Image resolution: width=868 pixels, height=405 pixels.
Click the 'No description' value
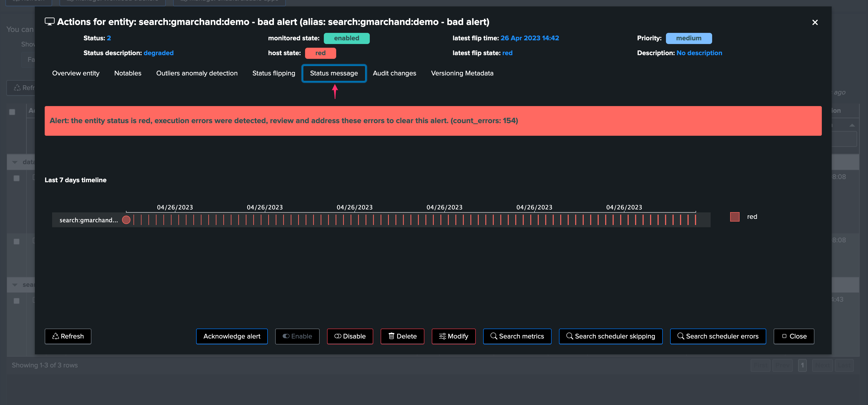699,53
